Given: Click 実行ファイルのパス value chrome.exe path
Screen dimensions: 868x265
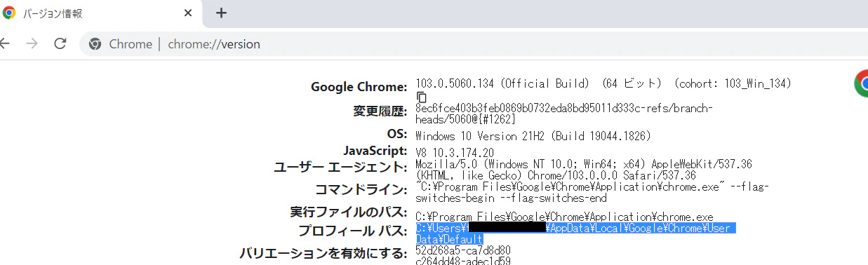Looking at the screenshot, I should click(x=564, y=217).
